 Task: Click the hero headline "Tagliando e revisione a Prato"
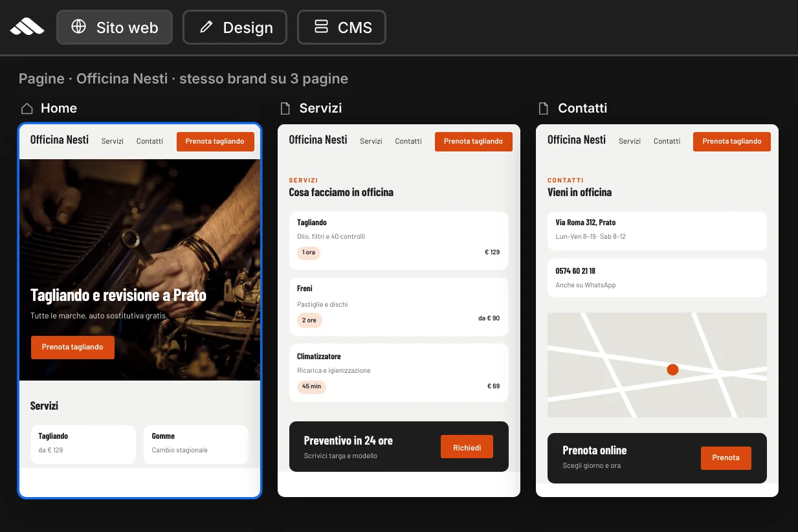(x=118, y=296)
